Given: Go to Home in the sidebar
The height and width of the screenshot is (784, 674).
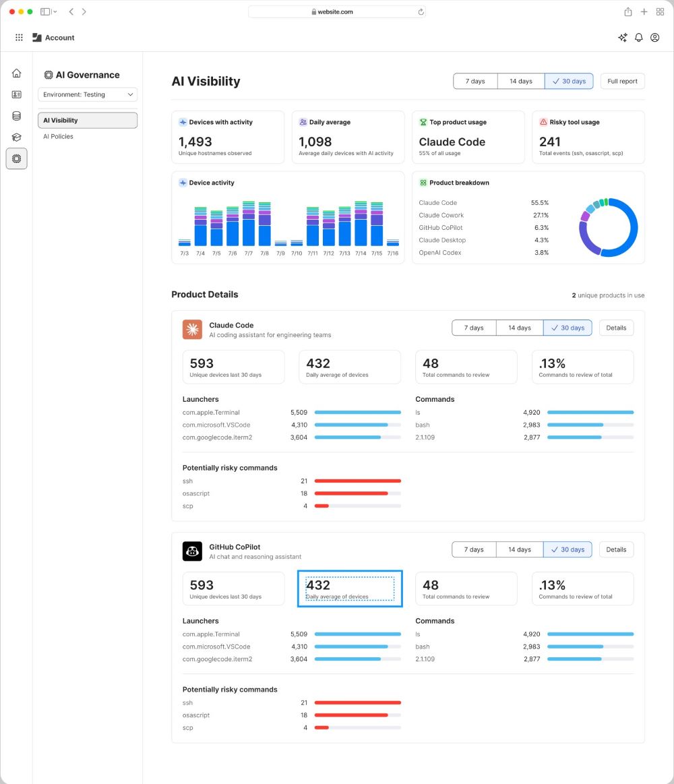Looking at the screenshot, I should [x=16, y=73].
